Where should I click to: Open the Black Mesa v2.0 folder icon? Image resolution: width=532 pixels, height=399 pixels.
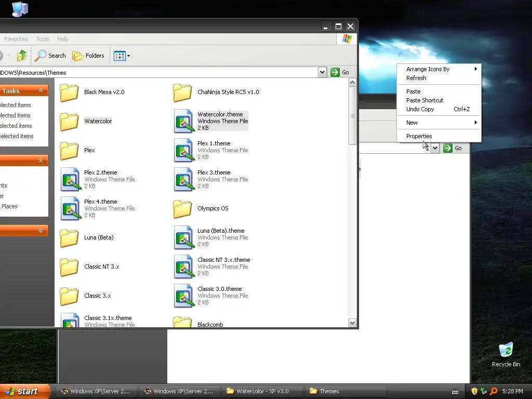(x=69, y=92)
